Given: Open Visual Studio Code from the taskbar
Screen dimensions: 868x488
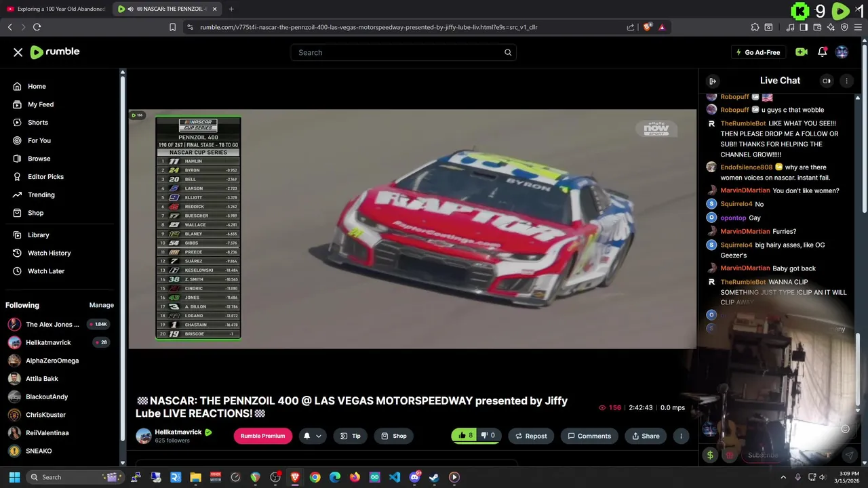Looking at the screenshot, I should point(395,477).
